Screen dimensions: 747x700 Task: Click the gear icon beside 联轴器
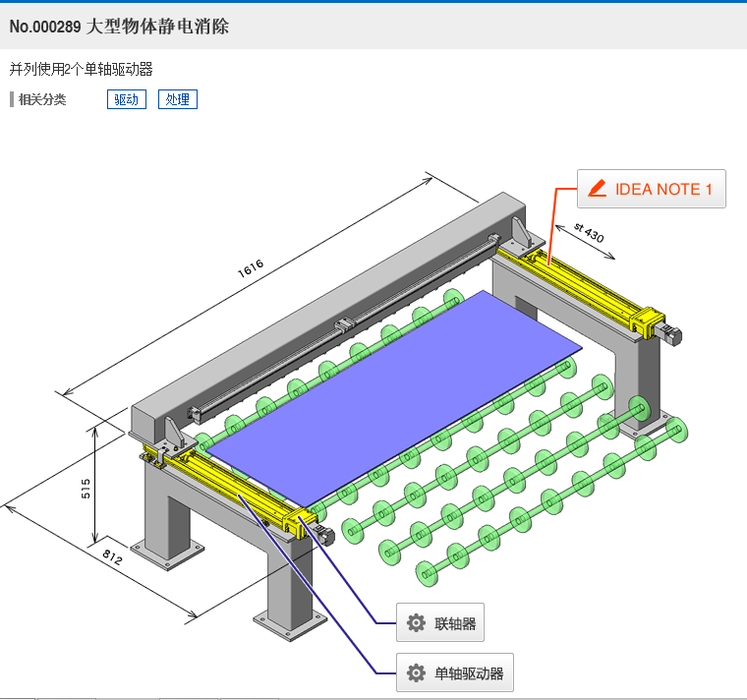(416, 622)
